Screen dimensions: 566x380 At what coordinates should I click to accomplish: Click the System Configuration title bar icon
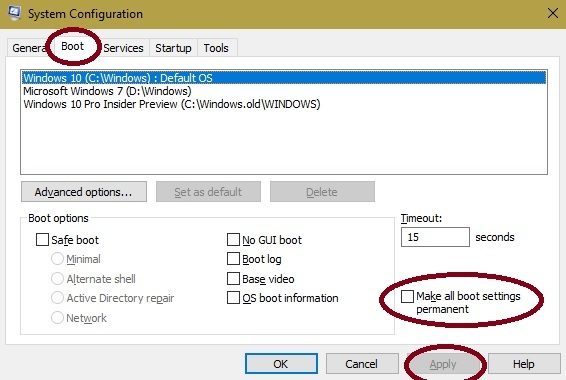14,13
